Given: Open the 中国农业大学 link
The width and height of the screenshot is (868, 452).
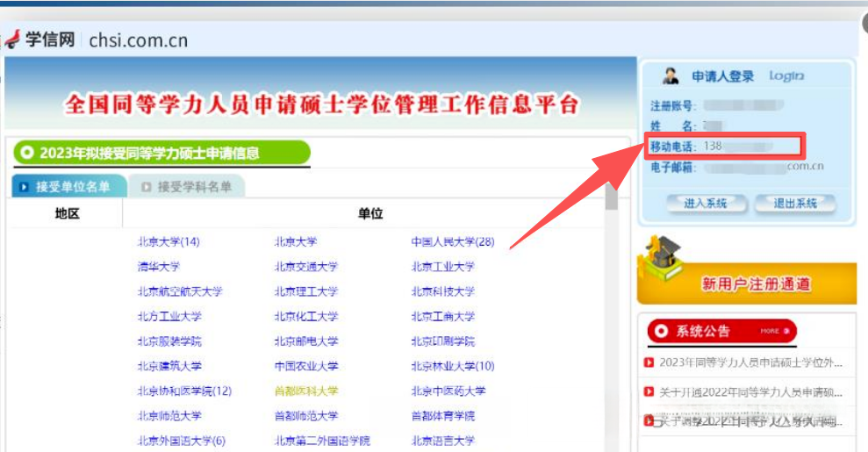Looking at the screenshot, I should point(306,366).
